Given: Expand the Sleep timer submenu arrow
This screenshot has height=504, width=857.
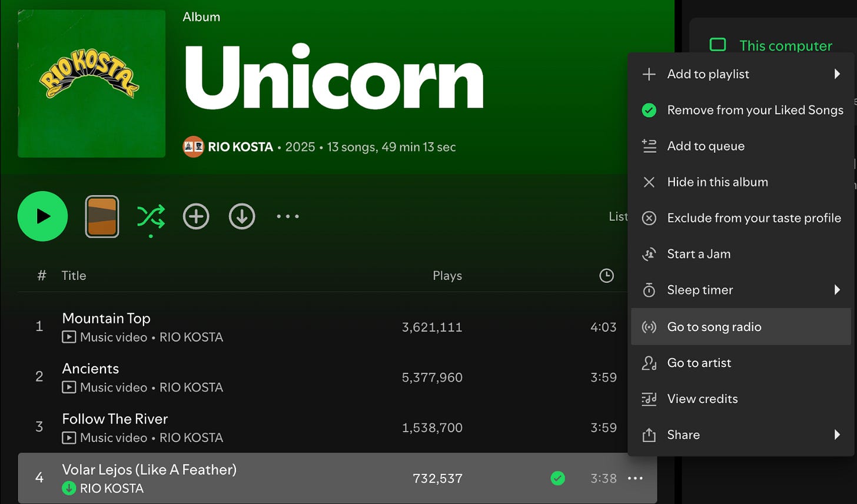Looking at the screenshot, I should coord(837,290).
